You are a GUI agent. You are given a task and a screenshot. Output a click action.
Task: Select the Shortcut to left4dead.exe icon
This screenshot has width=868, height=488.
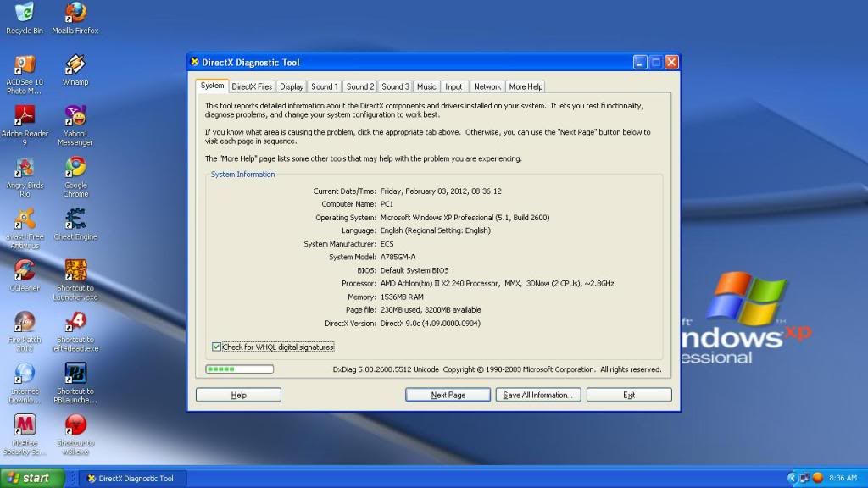[75, 331]
